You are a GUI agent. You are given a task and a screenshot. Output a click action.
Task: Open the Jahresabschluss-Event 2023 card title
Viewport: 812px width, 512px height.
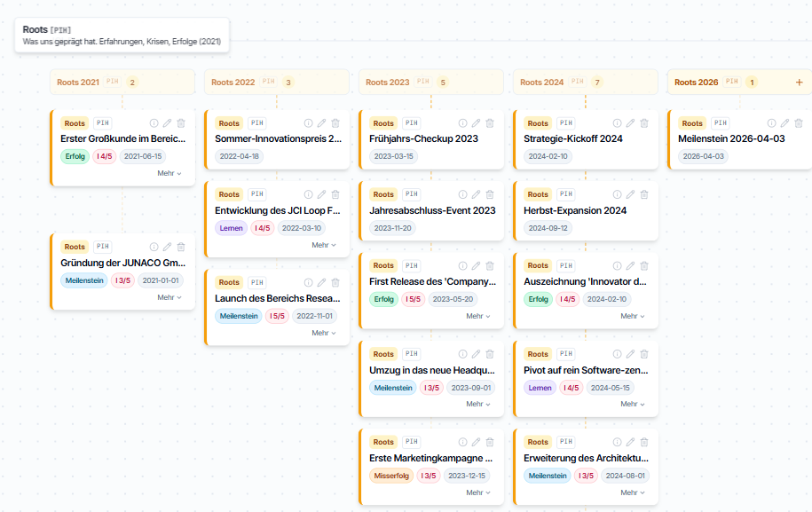(432, 210)
